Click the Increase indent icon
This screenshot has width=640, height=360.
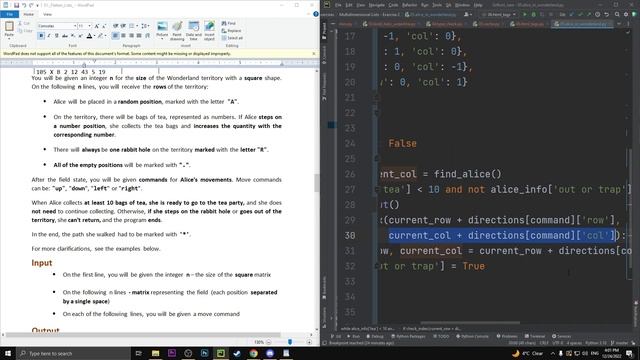pyautogui.click(x=124, y=26)
